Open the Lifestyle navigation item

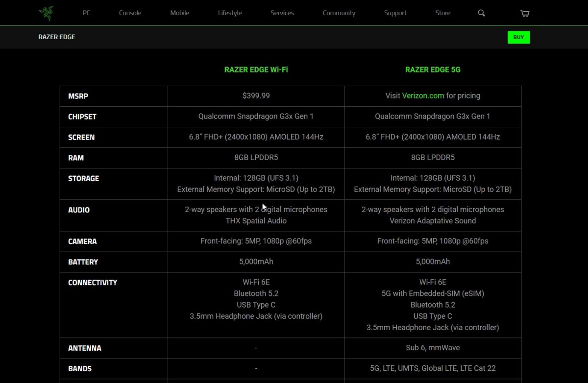click(x=230, y=13)
